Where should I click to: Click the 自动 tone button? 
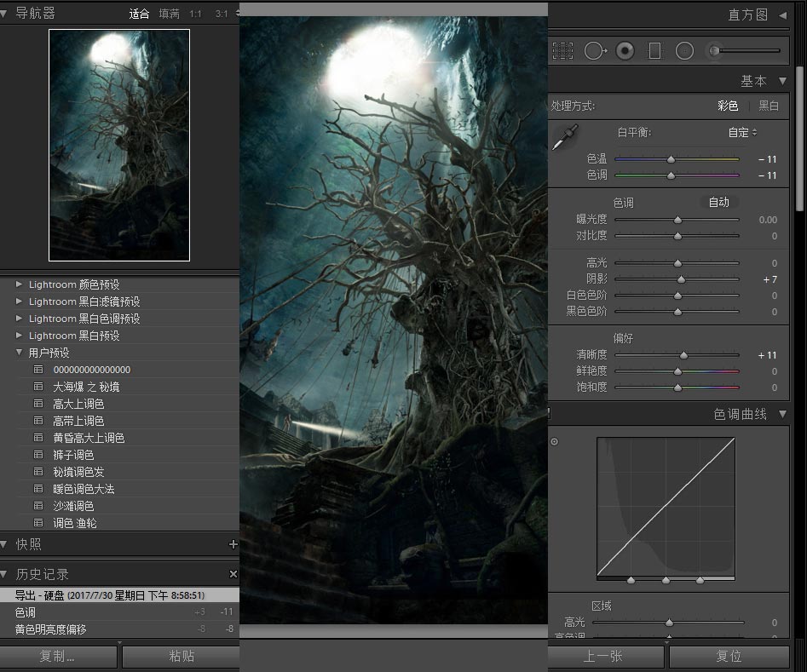pyautogui.click(x=718, y=202)
